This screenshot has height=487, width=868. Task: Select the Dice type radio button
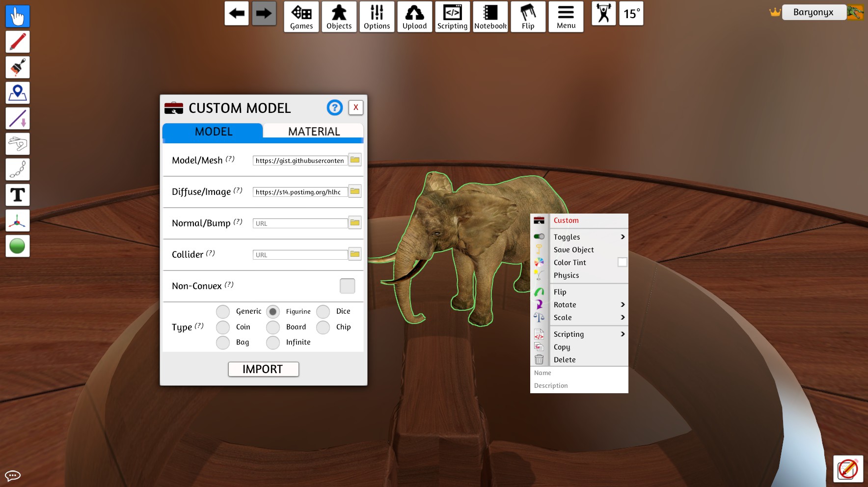pos(323,312)
